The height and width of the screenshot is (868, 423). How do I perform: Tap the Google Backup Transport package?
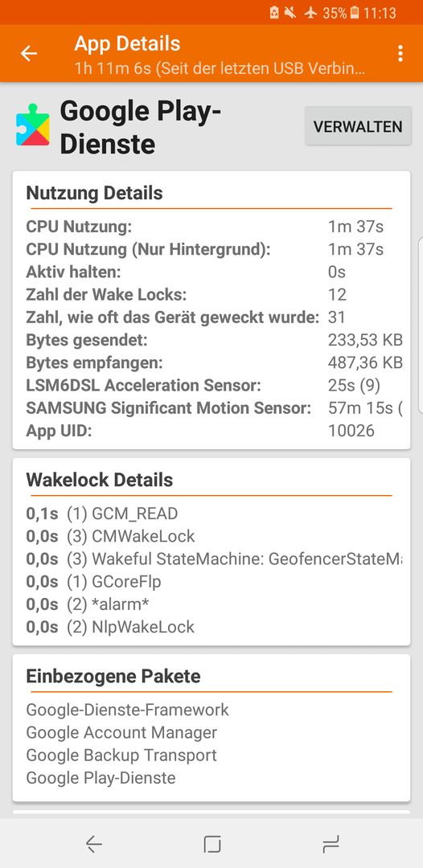pos(121,755)
